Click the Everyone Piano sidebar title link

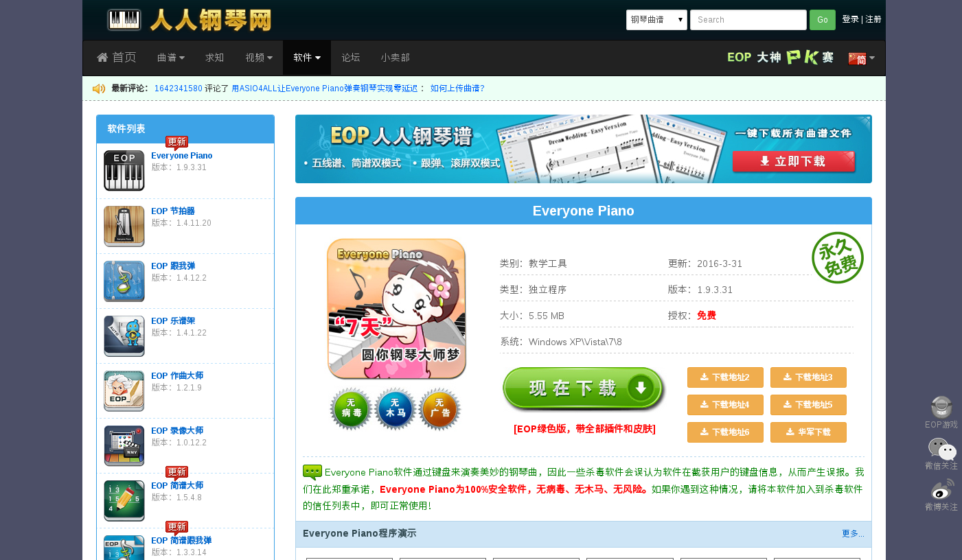[182, 156]
